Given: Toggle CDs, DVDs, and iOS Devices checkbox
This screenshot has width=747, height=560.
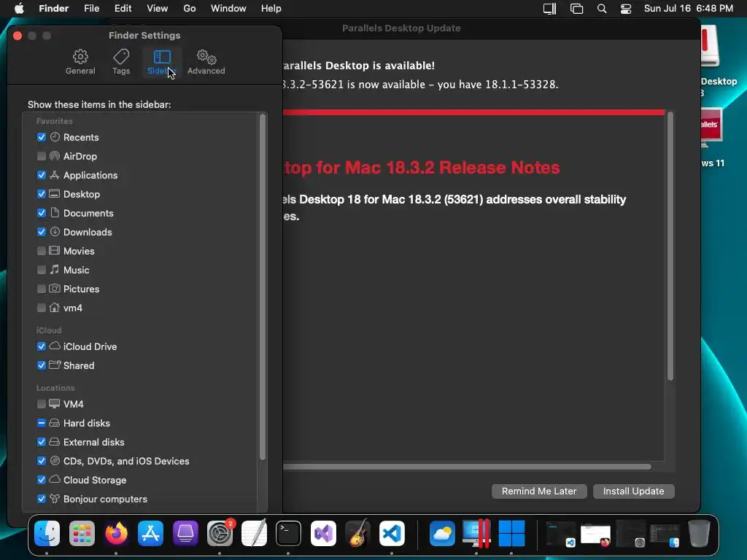Looking at the screenshot, I should [42, 461].
